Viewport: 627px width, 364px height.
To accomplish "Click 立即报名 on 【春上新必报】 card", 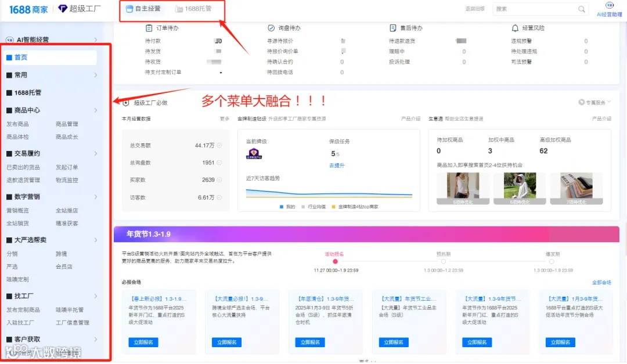I will click(143, 343).
